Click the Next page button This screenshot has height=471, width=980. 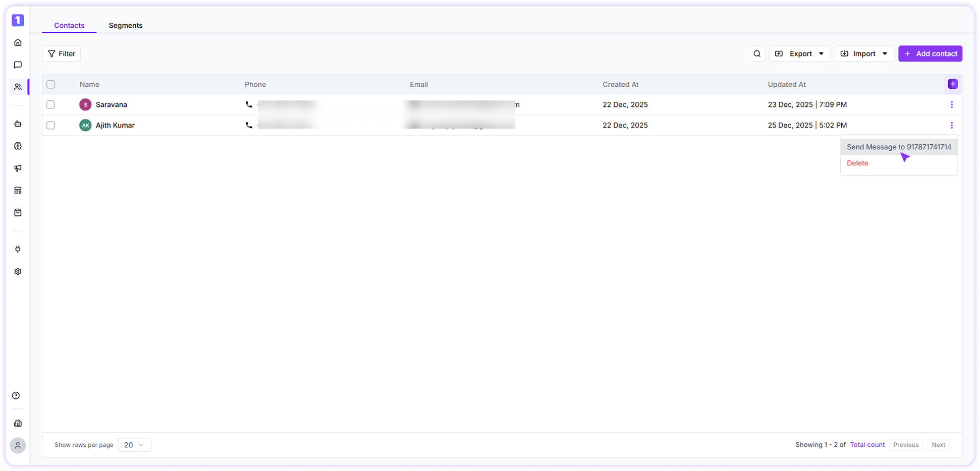(938, 445)
